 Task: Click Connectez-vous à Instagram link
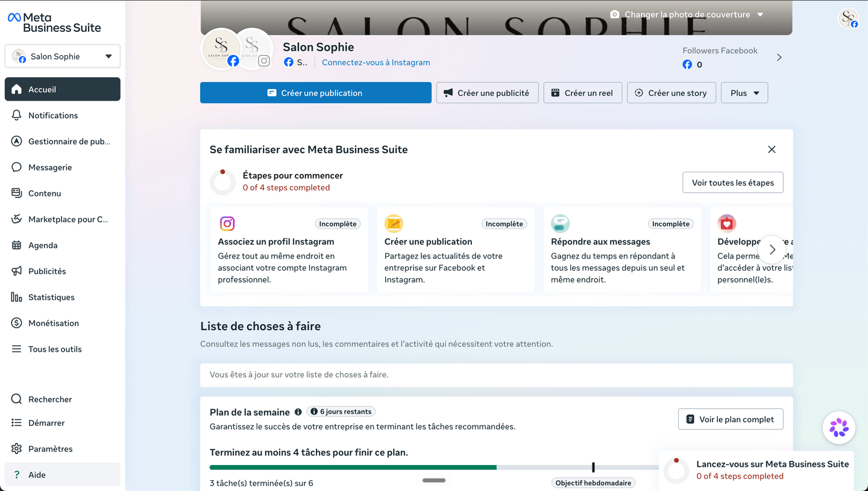tap(376, 62)
